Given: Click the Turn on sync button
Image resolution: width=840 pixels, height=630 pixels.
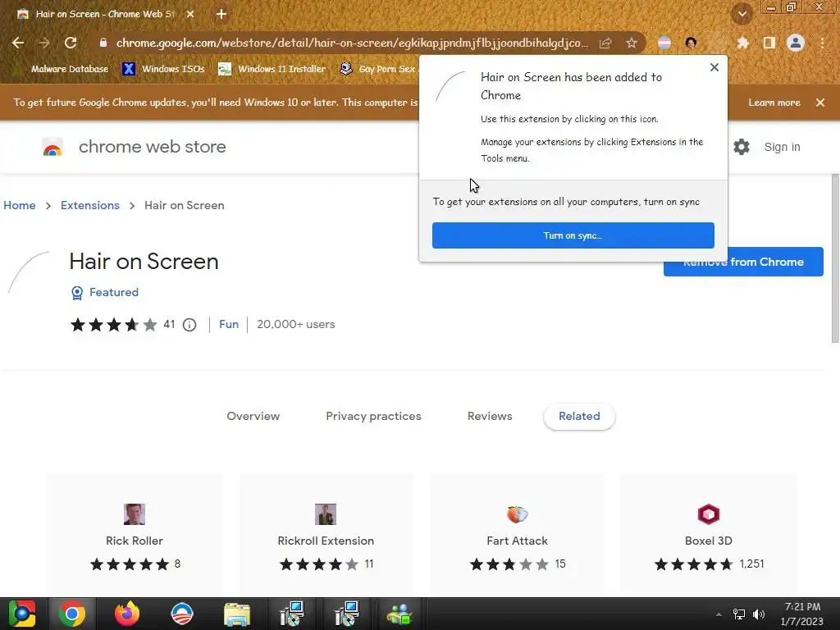Looking at the screenshot, I should point(573,235).
